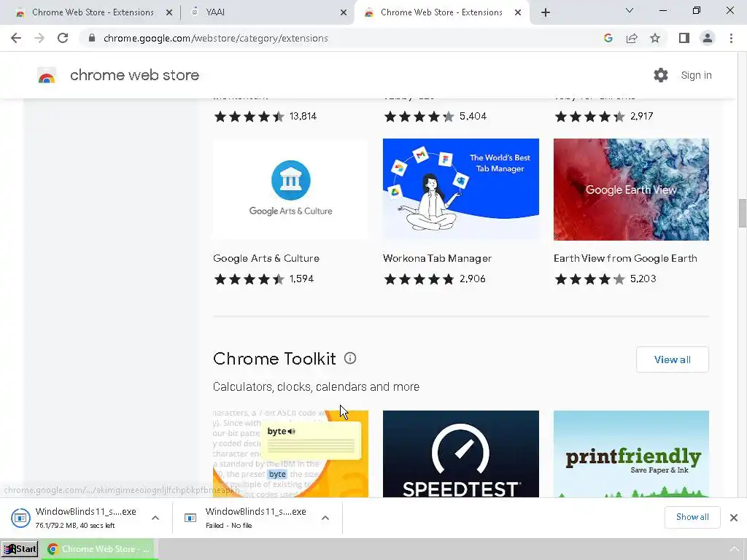
Task: Open Chrome Web Store settings gear
Action: (661, 75)
